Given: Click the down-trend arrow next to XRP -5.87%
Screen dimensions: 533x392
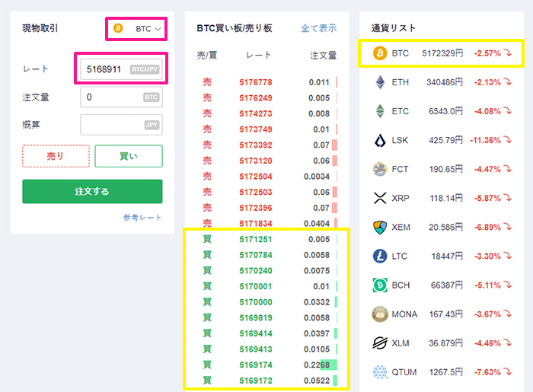Looking at the screenshot, I should 508,198.
